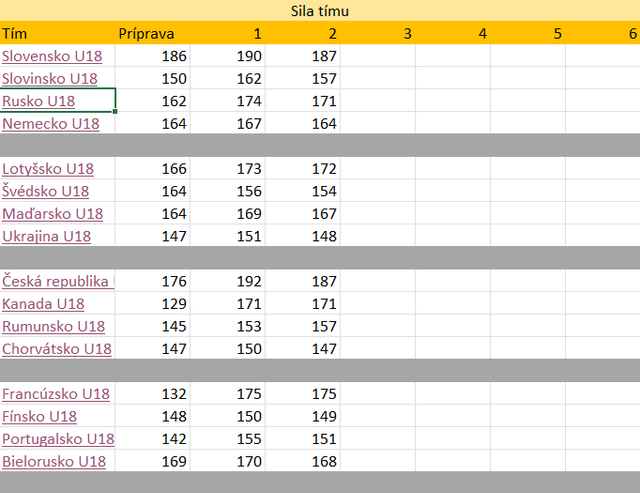
Task: Click the Rusko U18 hyperlink
Action: [x=38, y=101]
